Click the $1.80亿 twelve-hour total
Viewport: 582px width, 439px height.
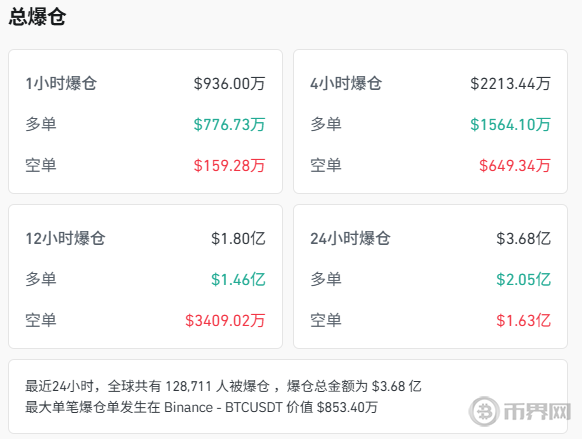pos(238,239)
